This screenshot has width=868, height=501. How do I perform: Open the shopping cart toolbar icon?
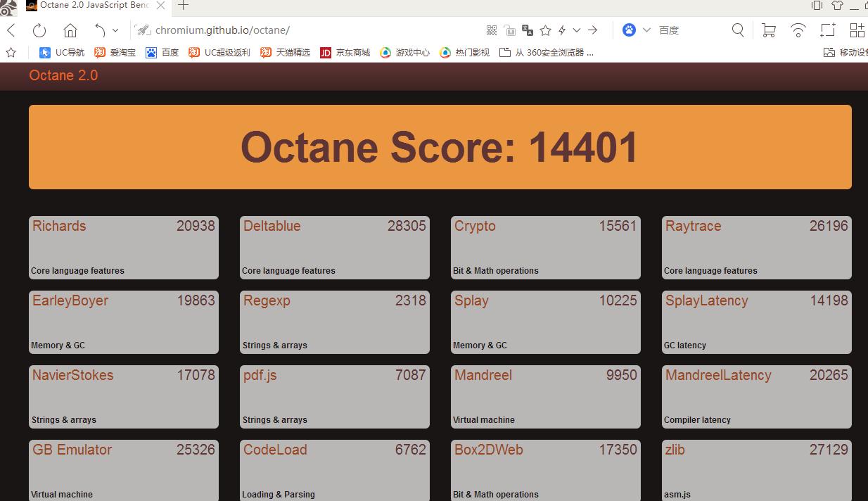click(769, 30)
